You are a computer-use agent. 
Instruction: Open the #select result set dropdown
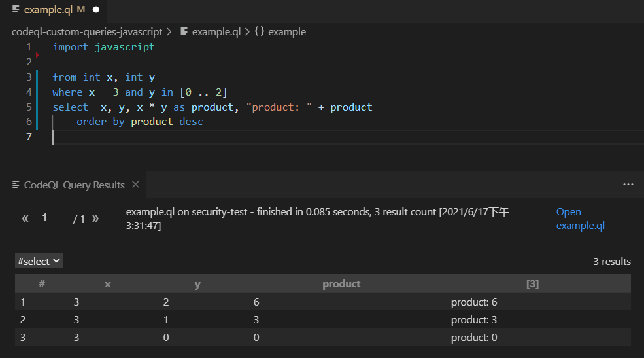tap(39, 261)
